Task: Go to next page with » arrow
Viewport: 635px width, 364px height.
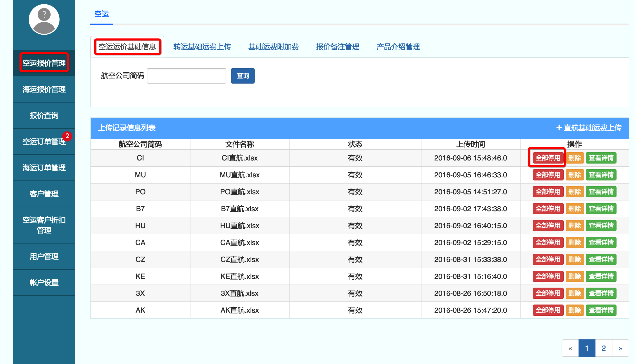Action: [620, 348]
